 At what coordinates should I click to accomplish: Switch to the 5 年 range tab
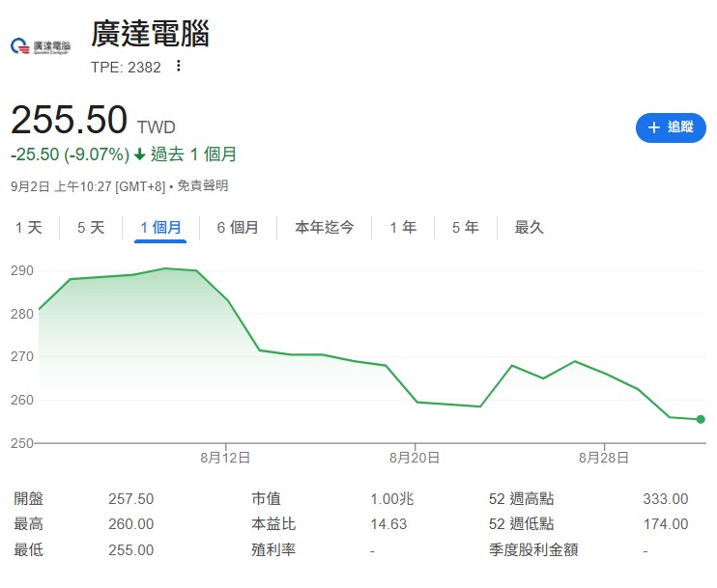pos(465,227)
